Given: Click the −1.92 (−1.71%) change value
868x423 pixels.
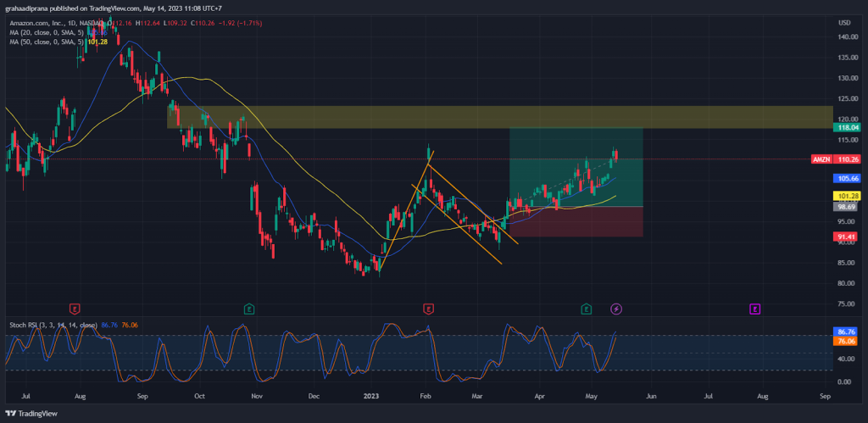Looking at the screenshot, I should [241, 23].
